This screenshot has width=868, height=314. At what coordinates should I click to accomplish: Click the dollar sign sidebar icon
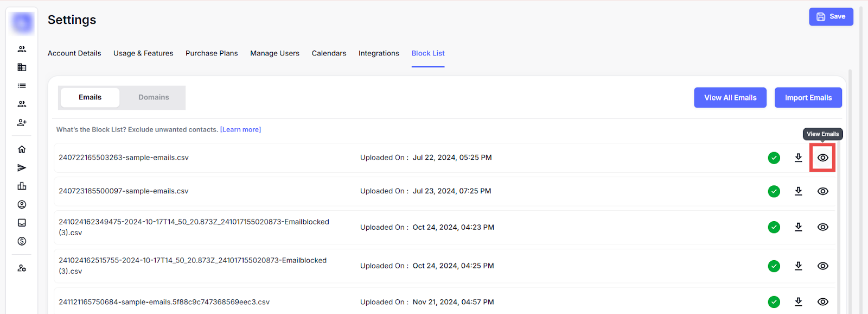tap(22, 241)
